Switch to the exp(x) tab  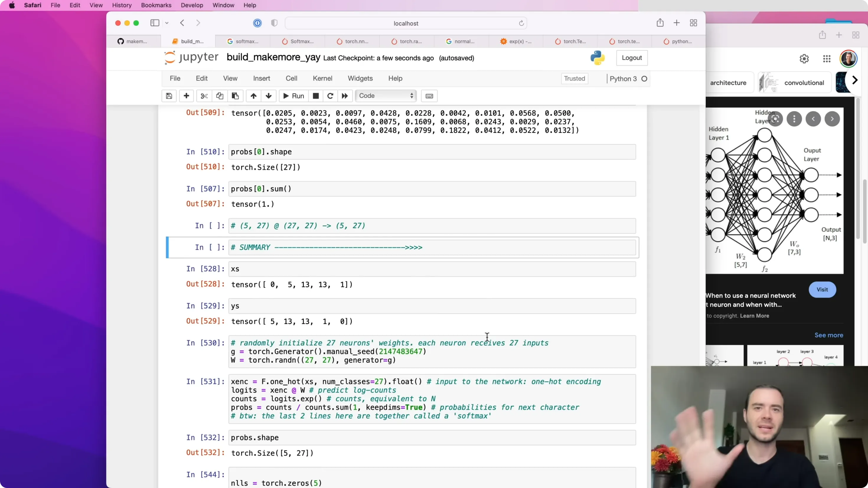pos(516,41)
